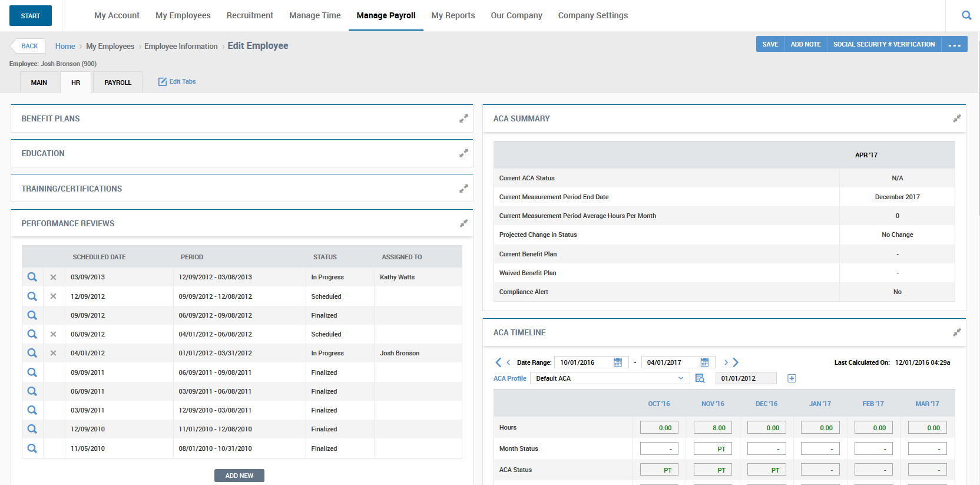980x485 pixels.
Task: Collapse the ACA Summary panel
Action: [956, 118]
